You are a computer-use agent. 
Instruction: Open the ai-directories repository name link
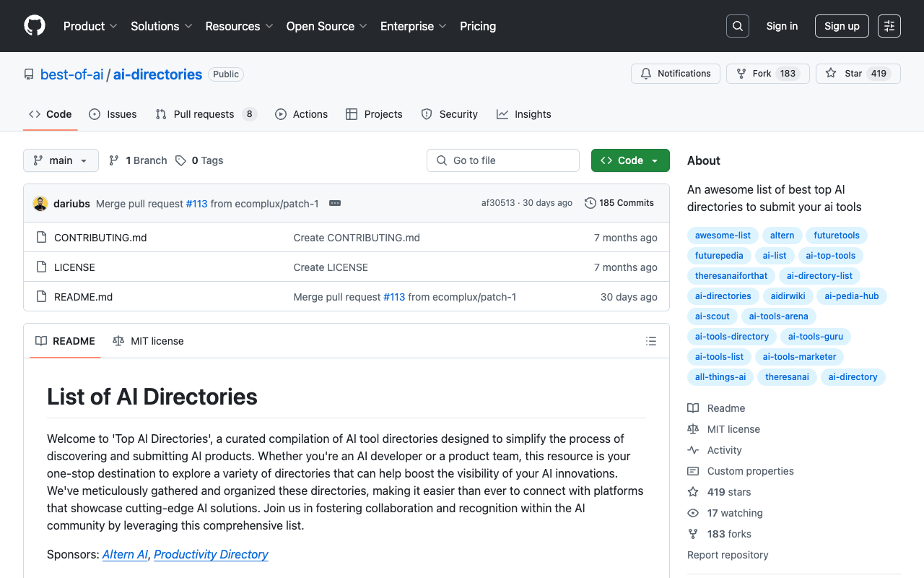[x=157, y=74]
